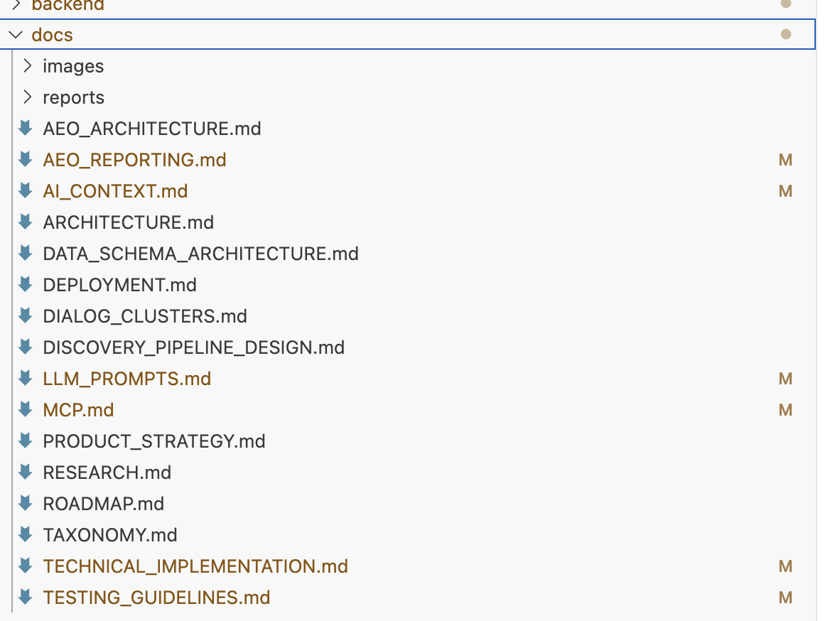
Task: Click the download icon next to DEPLOYMENT.md
Action: [26, 285]
